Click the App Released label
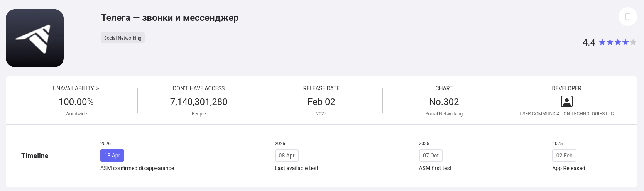The image size is (644, 191). [x=568, y=168]
